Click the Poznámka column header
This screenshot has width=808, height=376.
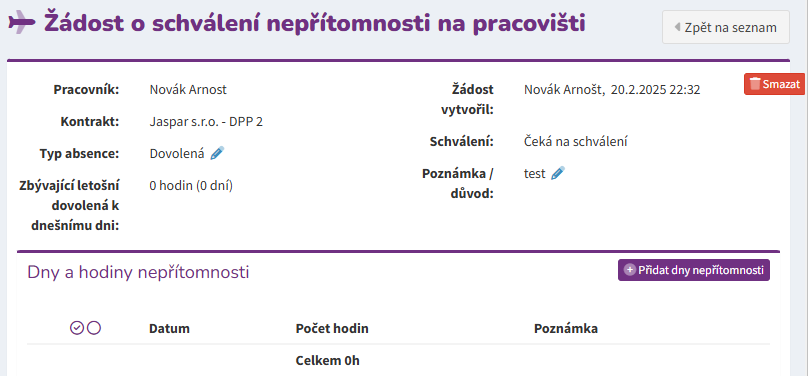point(566,329)
